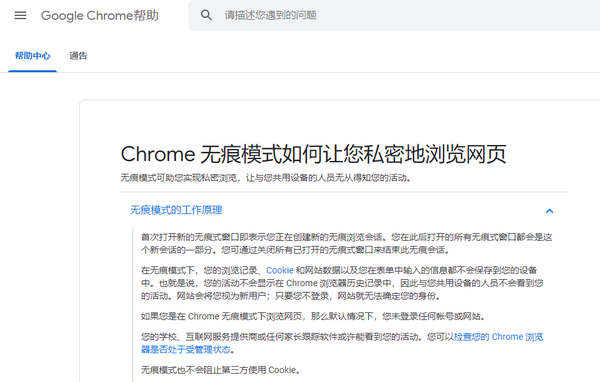600x382 pixels.
Task: Follow the 检查您的 Chrome 浏览 link
Action: pos(499,337)
